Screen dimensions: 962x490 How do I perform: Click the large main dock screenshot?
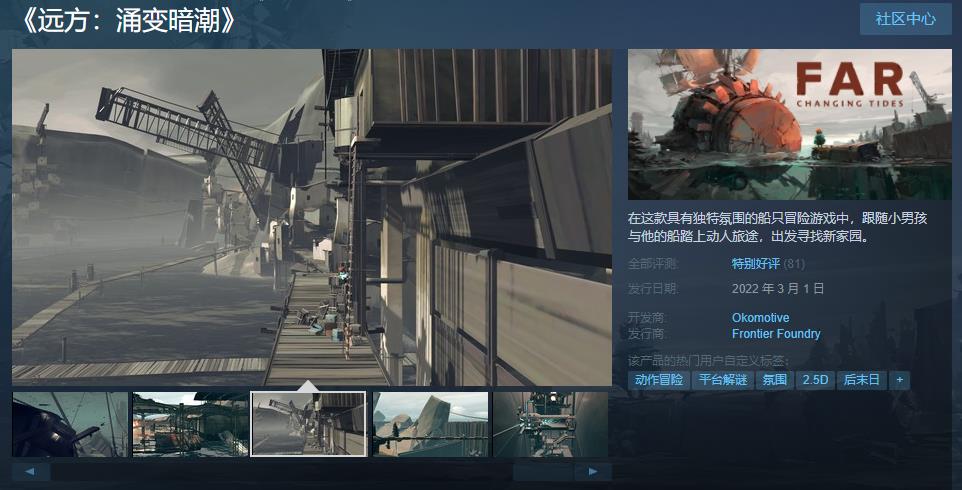312,217
